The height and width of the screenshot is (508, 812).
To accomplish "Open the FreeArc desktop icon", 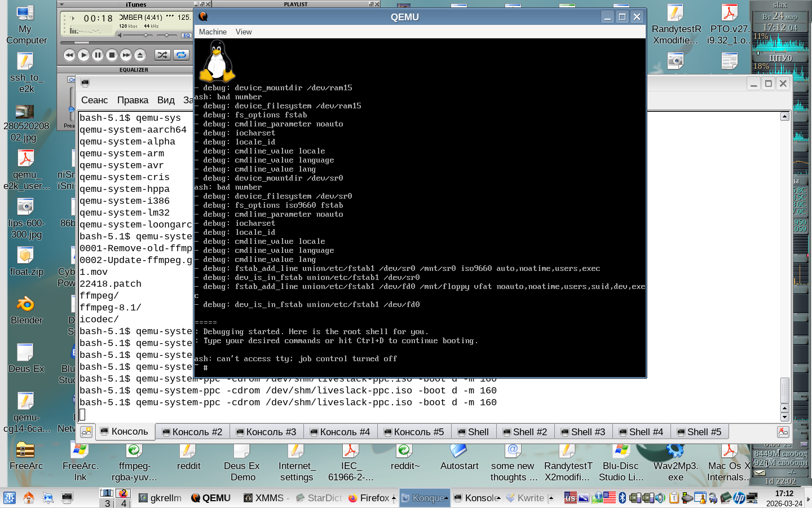I will (26, 456).
